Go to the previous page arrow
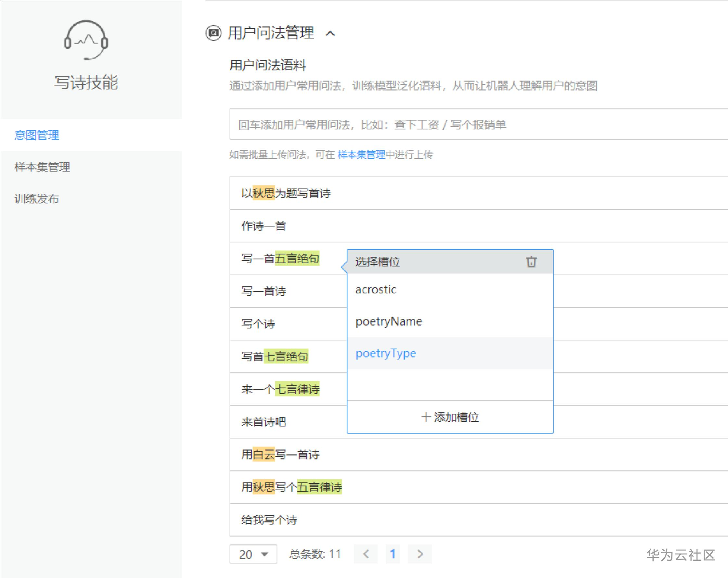The image size is (728, 578). click(x=366, y=554)
